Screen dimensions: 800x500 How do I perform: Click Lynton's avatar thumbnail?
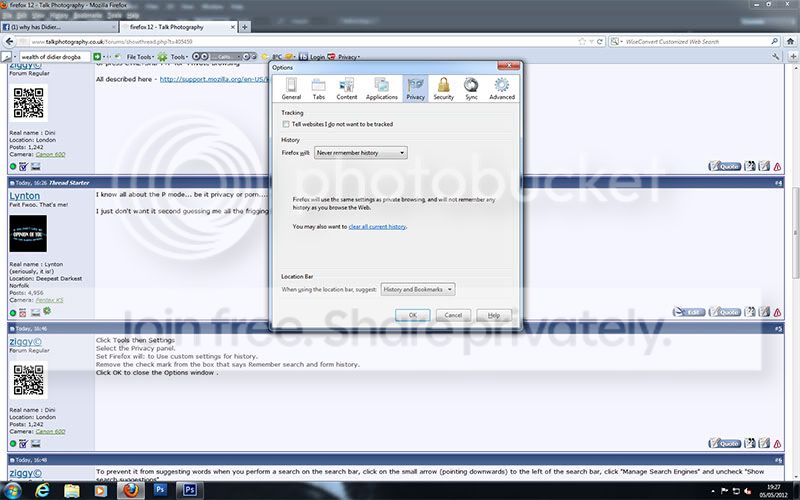coord(28,234)
